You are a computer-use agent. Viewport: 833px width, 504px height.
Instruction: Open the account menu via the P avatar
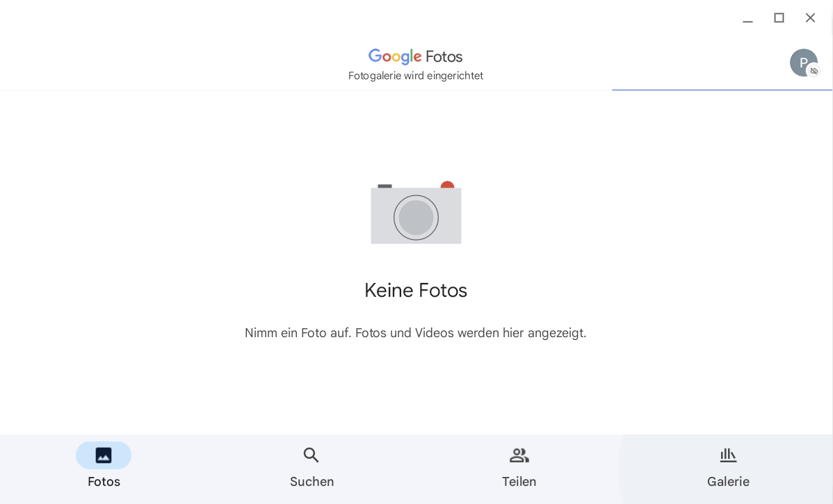(x=802, y=61)
